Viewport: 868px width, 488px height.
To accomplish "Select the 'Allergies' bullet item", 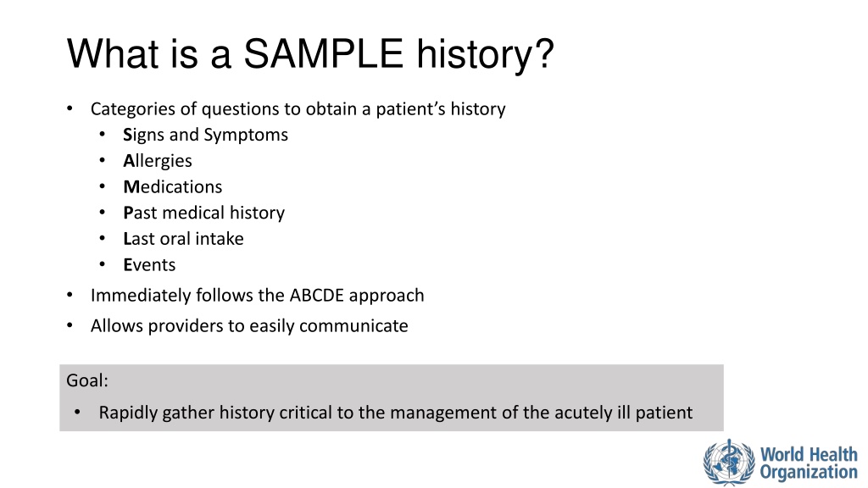I will point(157,161).
